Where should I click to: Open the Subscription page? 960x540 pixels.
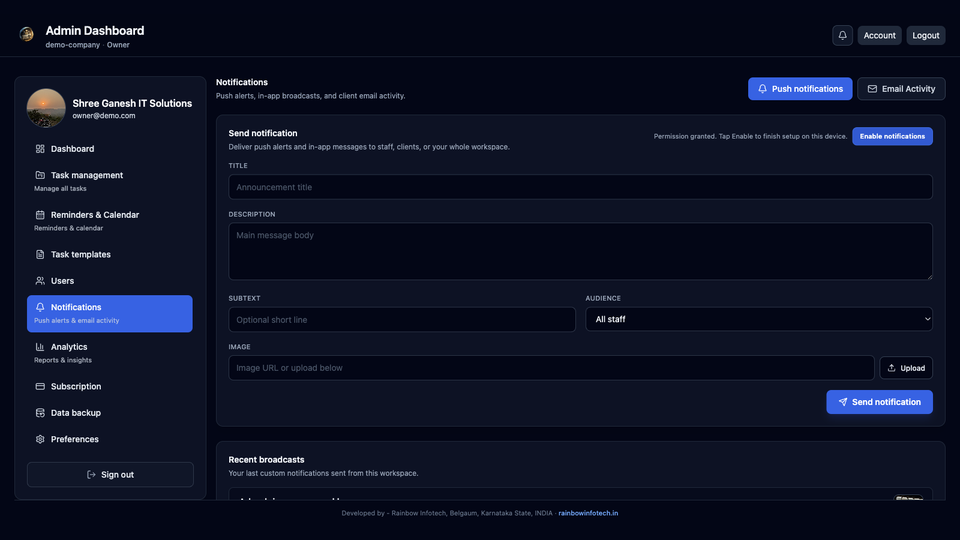point(110,386)
